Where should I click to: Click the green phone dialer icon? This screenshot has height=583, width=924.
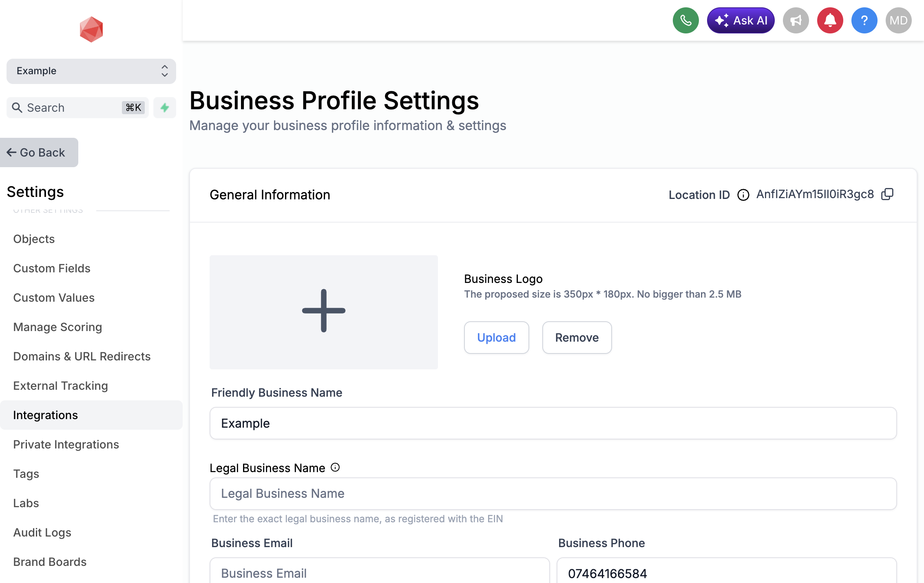pyautogui.click(x=685, y=20)
